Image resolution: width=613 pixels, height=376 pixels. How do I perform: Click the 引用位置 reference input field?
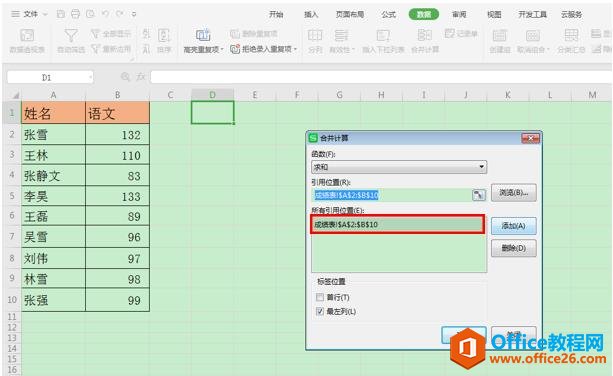pos(392,195)
